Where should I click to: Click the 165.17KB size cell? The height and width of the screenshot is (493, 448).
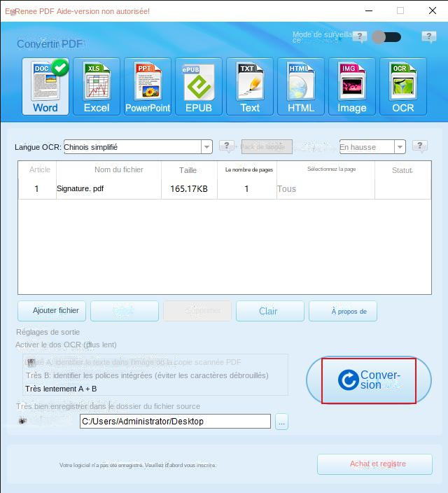tap(189, 188)
